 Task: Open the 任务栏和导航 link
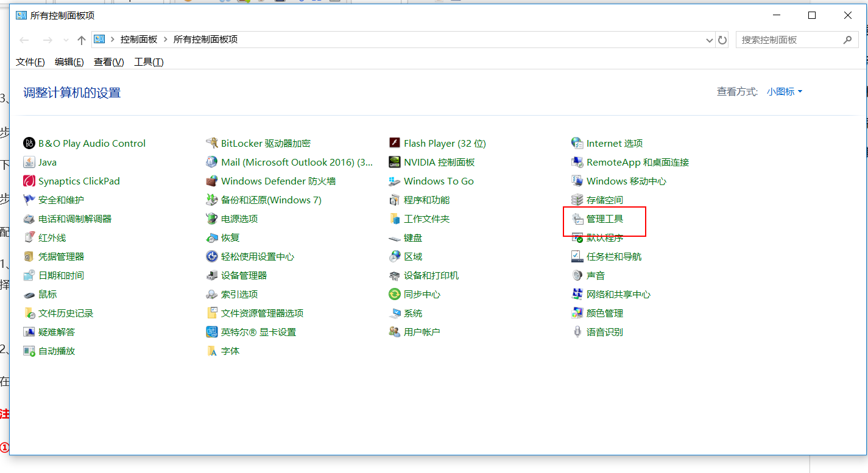614,257
